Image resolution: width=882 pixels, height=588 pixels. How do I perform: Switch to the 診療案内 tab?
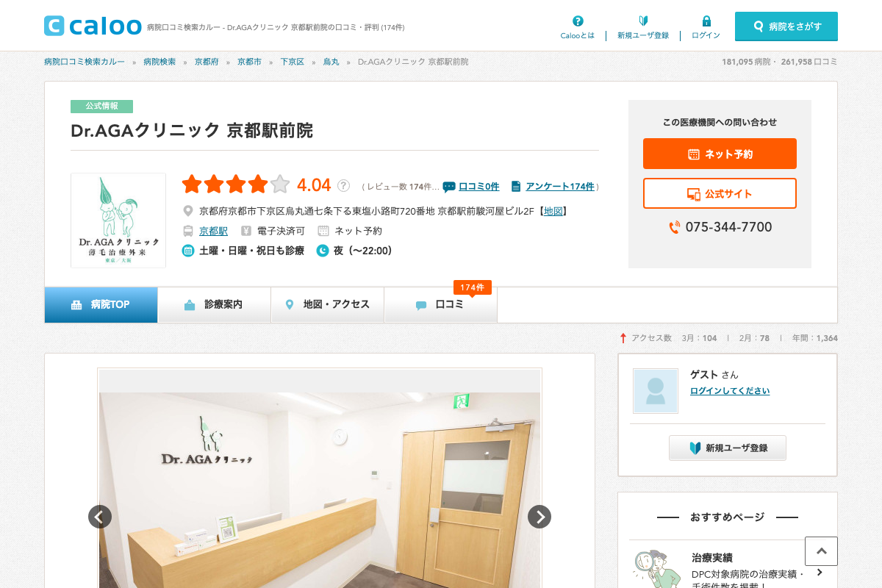click(214, 304)
